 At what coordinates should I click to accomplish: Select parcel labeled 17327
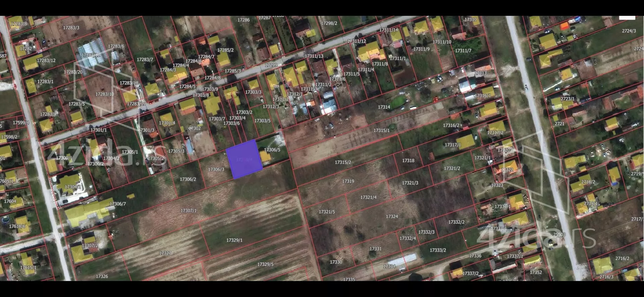tap(165, 253)
